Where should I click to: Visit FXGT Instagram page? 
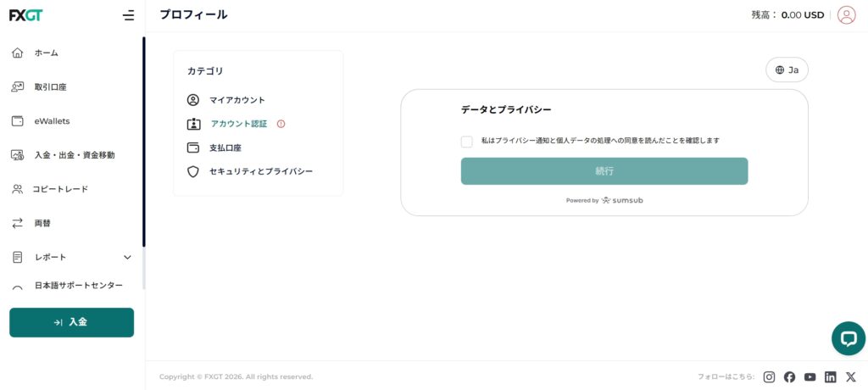(x=769, y=377)
